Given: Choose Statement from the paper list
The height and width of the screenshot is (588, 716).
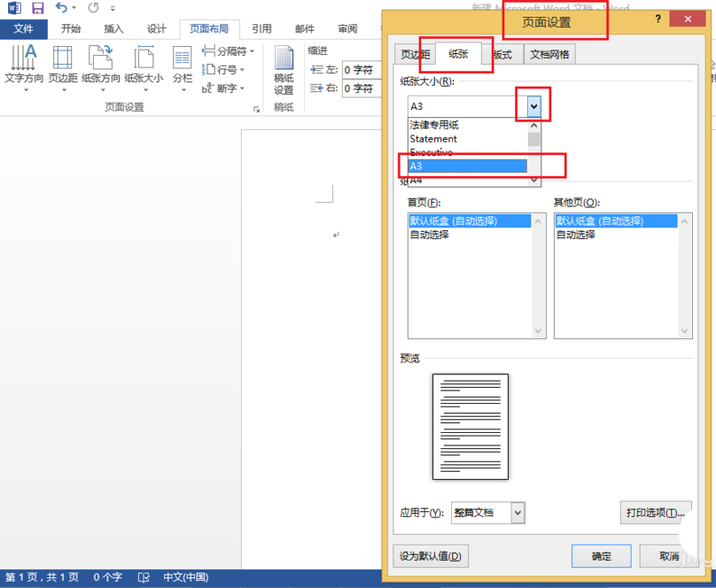Looking at the screenshot, I should click(x=468, y=139).
